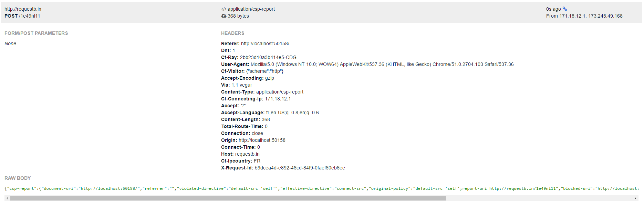
Task: Click the Content-Type application/csp-report header
Action: coord(262,92)
